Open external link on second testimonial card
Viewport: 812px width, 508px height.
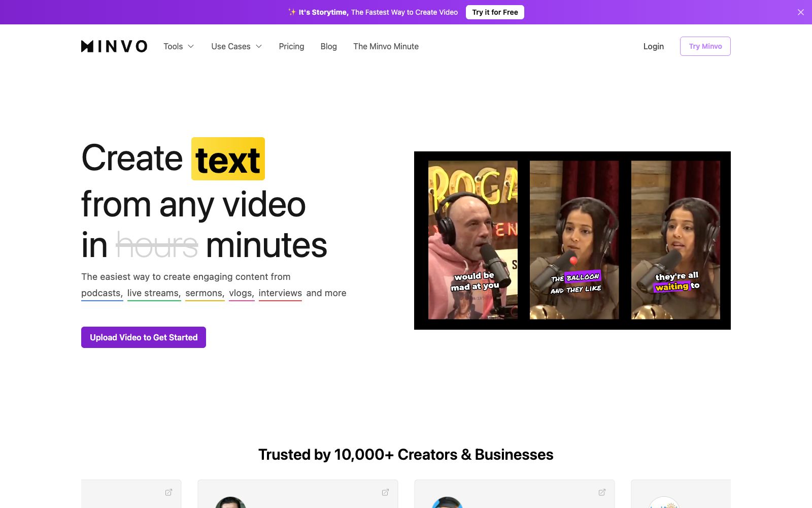(x=385, y=492)
